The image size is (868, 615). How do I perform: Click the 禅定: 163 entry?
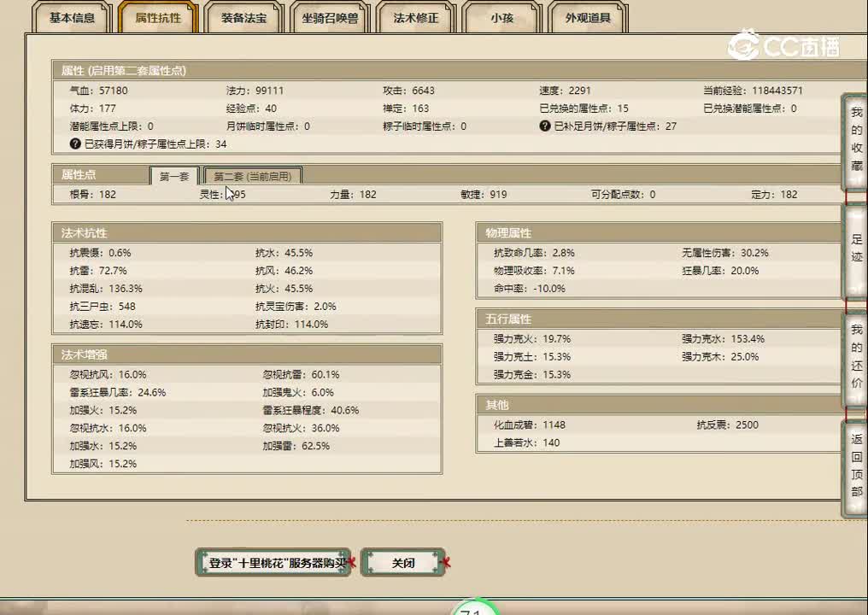click(406, 108)
